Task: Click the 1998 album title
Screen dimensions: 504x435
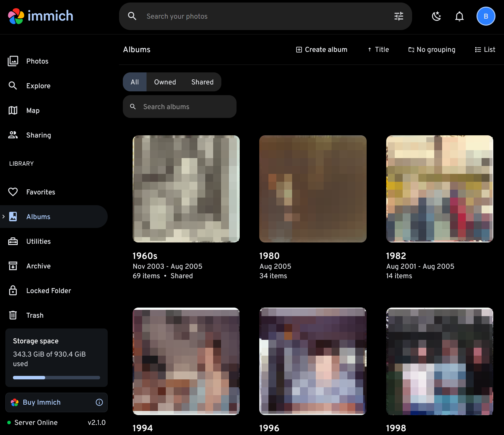Action: tap(396, 428)
